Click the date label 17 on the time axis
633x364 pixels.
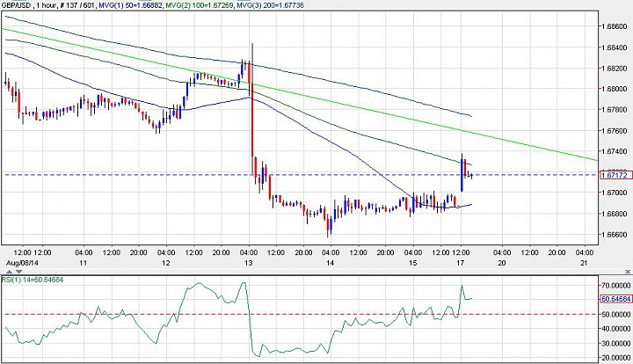tap(461, 263)
